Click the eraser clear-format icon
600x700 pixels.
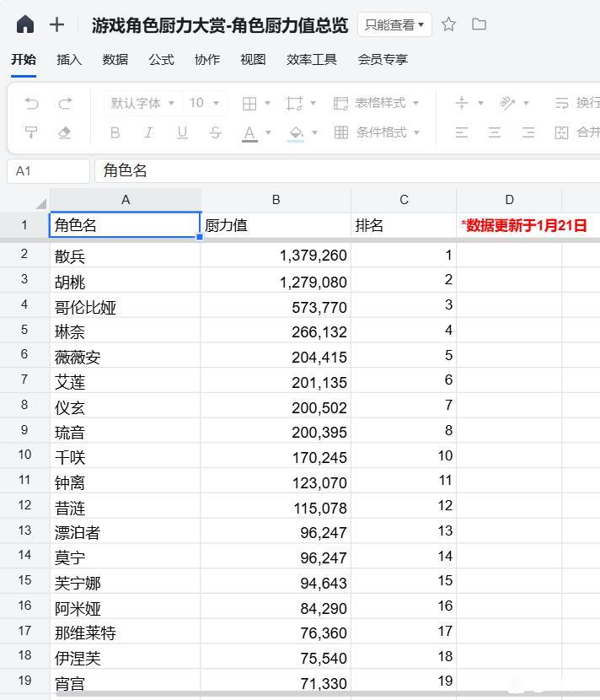(65, 132)
